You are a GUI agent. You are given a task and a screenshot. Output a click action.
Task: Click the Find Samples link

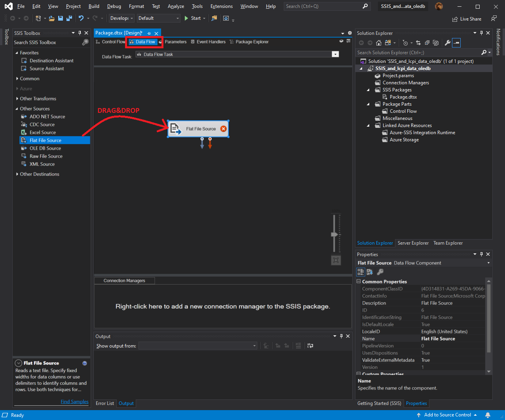coord(74,401)
